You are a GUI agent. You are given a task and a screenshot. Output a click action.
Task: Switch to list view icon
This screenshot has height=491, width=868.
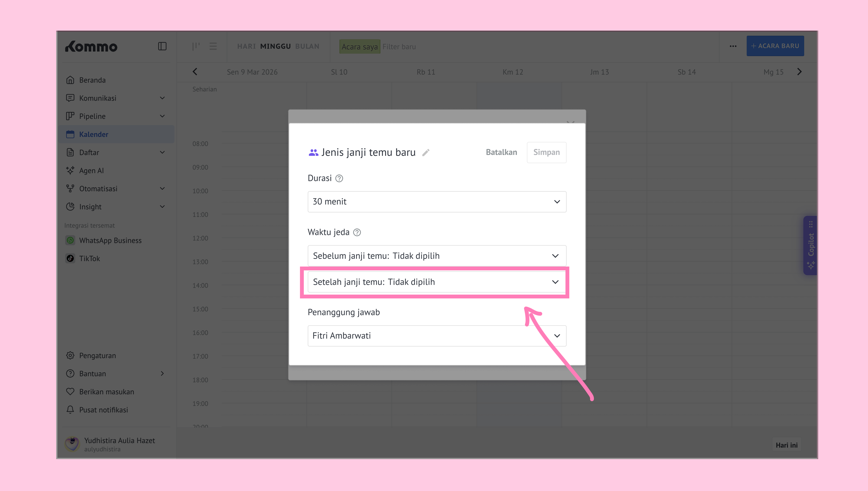(x=213, y=46)
